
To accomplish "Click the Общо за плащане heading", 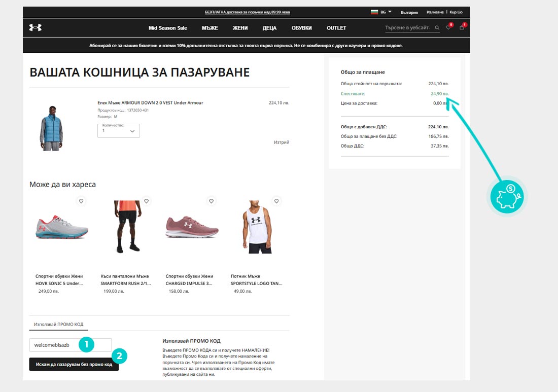I will point(363,72).
